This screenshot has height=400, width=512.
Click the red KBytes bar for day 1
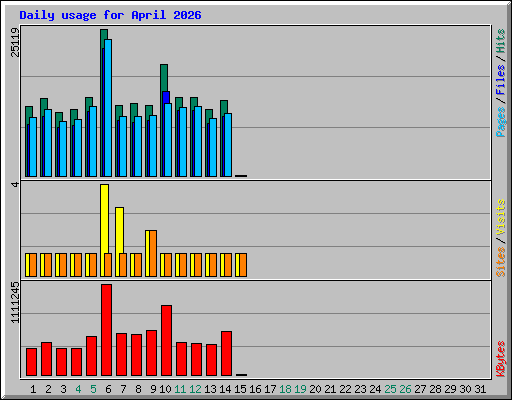coord(31,362)
